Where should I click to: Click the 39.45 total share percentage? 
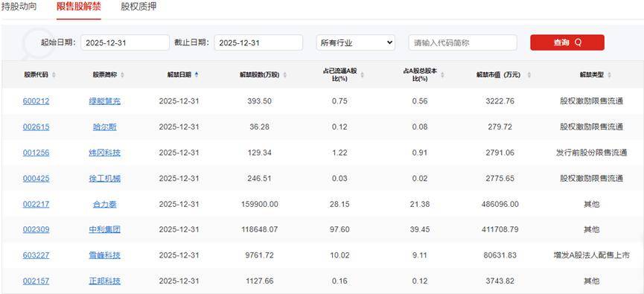419,229
